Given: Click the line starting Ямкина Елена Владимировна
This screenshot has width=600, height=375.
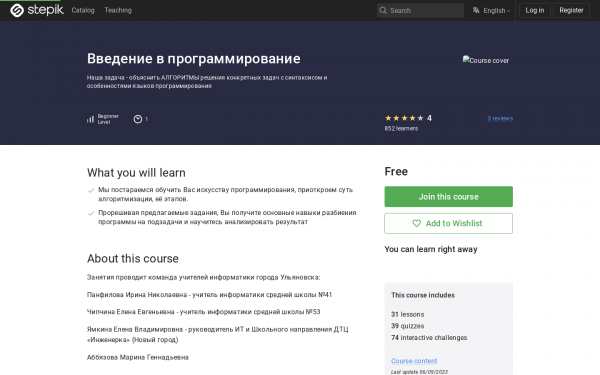Looking at the screenshot, I should 217,334.
